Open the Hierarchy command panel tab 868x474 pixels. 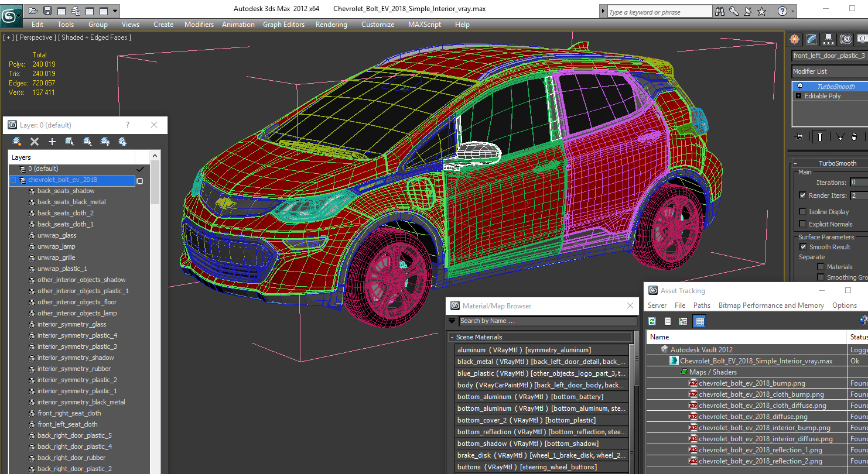(x=828, y=39)
